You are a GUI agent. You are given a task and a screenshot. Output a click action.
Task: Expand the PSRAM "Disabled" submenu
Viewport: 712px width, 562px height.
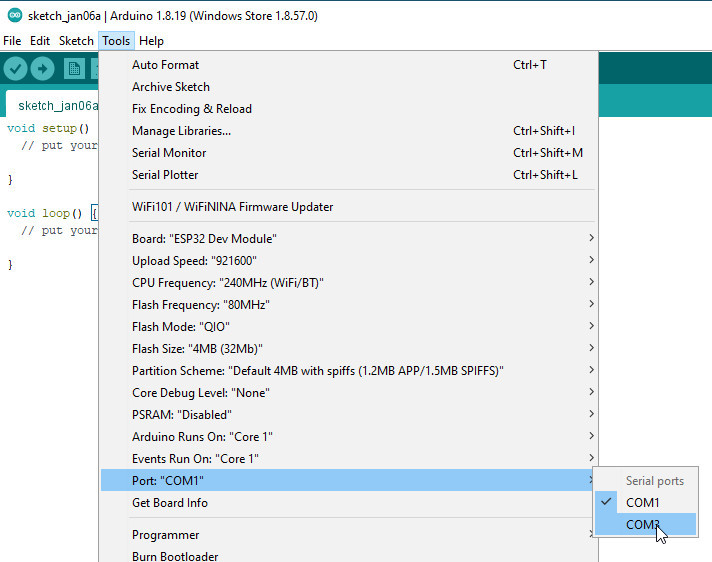348,415
